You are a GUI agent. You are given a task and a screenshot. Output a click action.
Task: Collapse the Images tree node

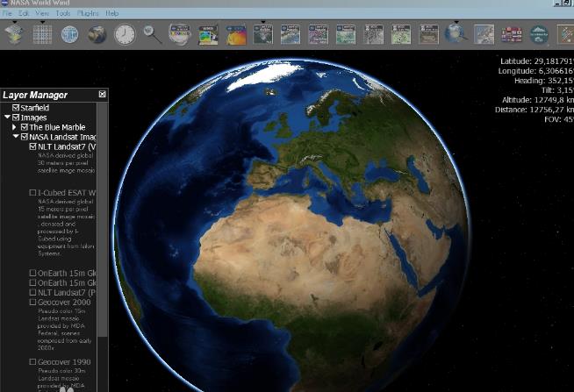(x=7, y=118)
